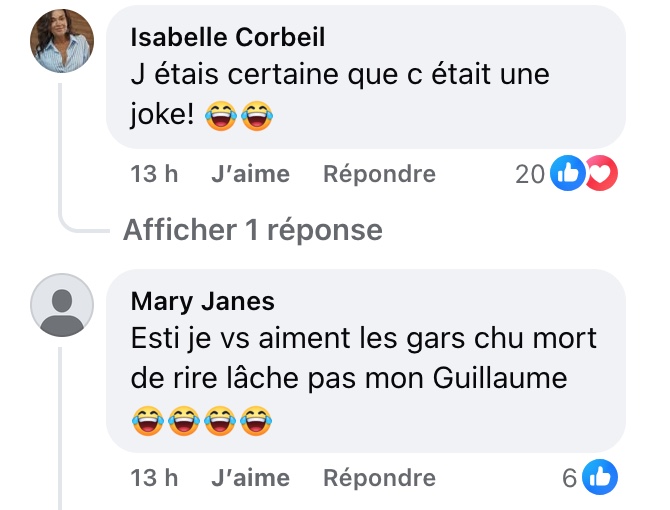Click the thumbs-up icon beside 6
This screenshot has height=510, width=670.
click(600, 478)
